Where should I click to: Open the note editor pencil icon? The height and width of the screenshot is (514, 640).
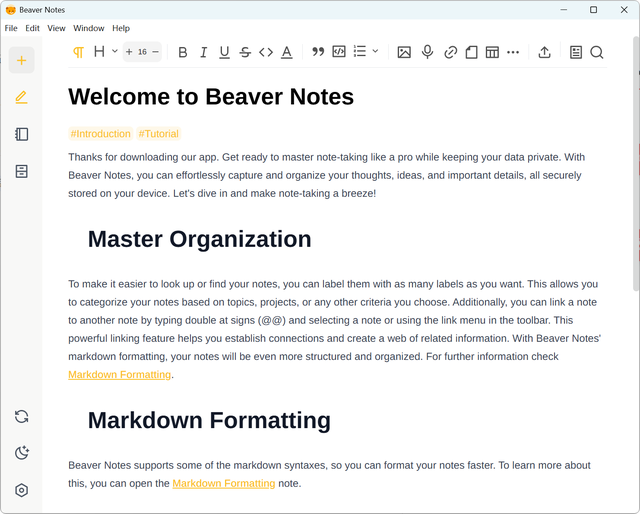click(21, 97)
